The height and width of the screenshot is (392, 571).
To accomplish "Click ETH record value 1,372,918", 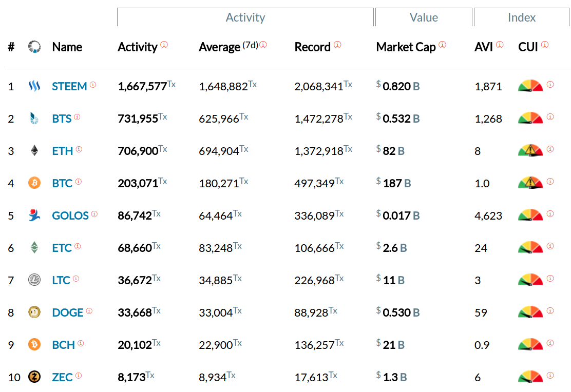I will click(x=319, y=151).
